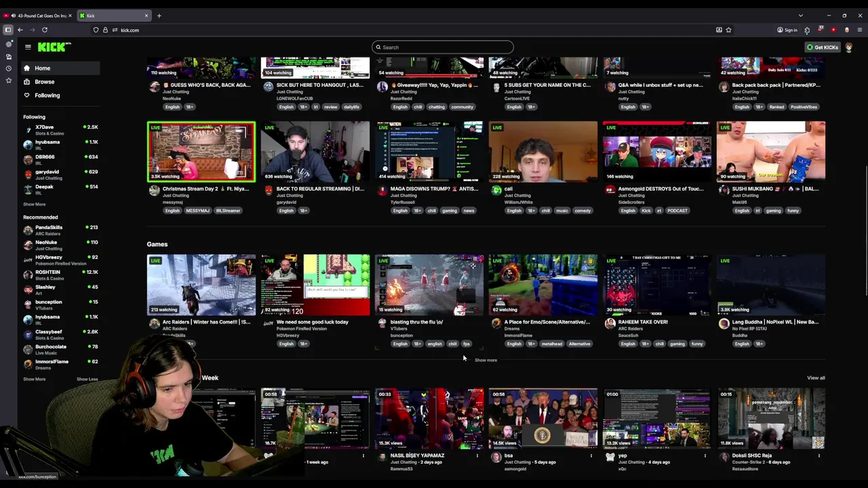The height and width of the screenshot is (488, 868).
Task: Click the YouTube extension icon in toolbar
Action: point(833,30)
